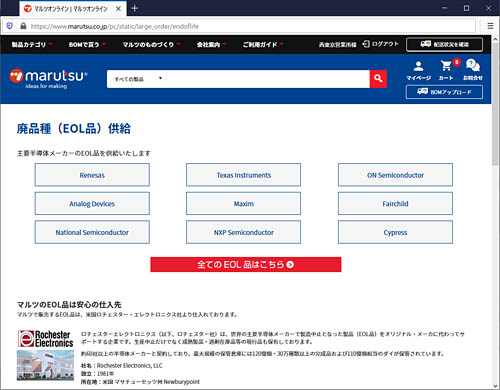Click the marutsu logo
Viewport: 500px width, 390px height.
tap(48, 79)
